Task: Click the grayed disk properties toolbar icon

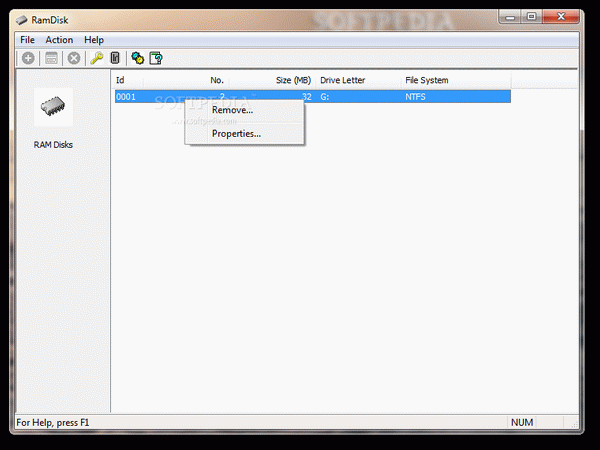Action: pyautogui.click(x=51, y=59)
